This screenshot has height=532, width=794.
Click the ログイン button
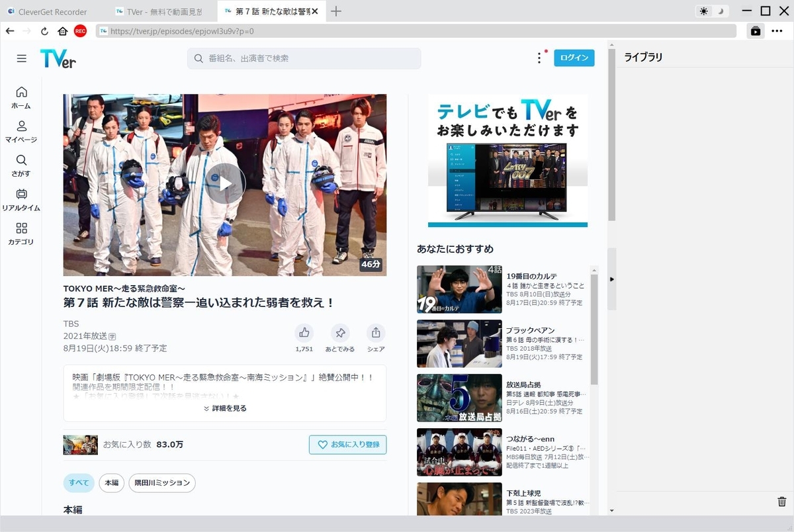pos(574,58)
